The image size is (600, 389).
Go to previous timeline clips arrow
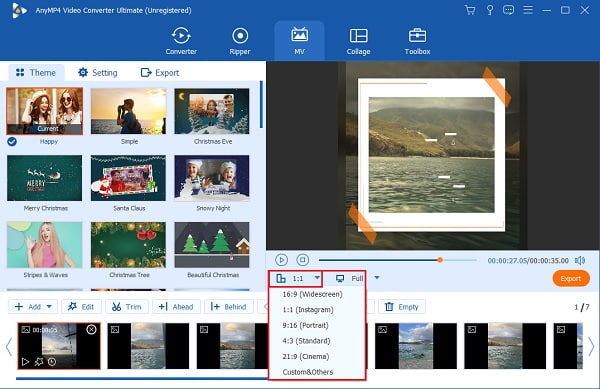tap(8, 347)
